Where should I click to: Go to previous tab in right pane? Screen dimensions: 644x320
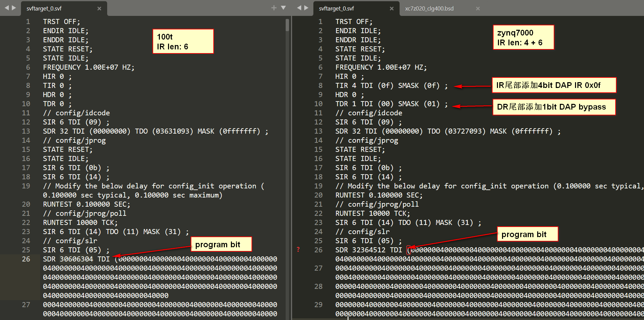299,8
